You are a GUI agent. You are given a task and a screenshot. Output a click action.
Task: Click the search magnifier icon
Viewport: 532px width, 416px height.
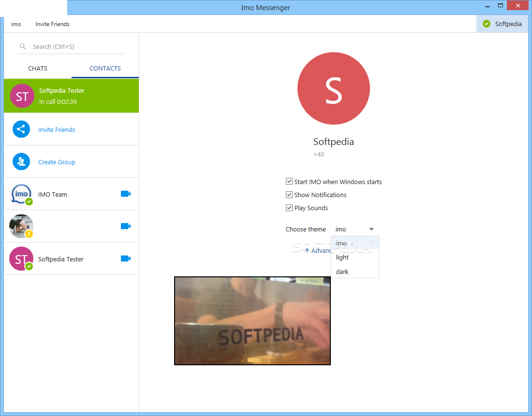pyautogui.click(x=22, y=46)
